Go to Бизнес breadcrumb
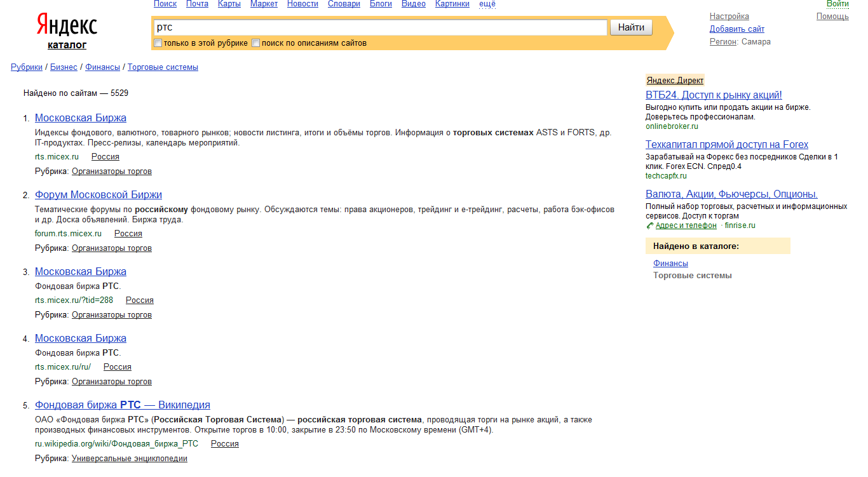868x477 pixels. click(64, 67)
